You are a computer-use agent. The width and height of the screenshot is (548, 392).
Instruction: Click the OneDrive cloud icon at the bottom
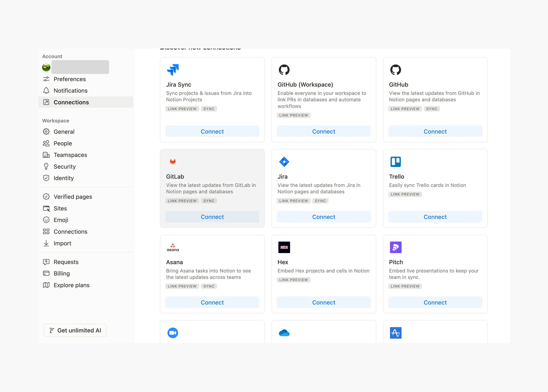[x=284, y=333]
